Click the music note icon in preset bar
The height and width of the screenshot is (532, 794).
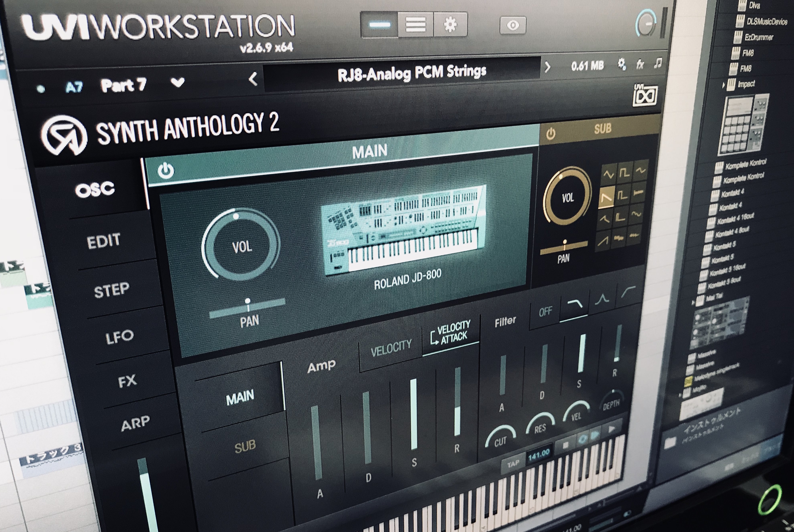(x=658, y=63)
